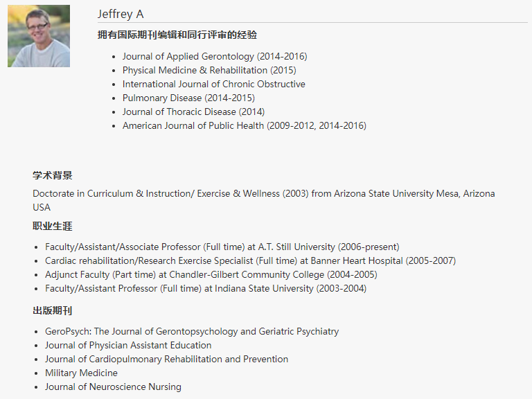Click Journal of Thoracic Disease (2014)
Image resolution: width=532 pixels, height=399 pixels.
click(x=193, y=112)
